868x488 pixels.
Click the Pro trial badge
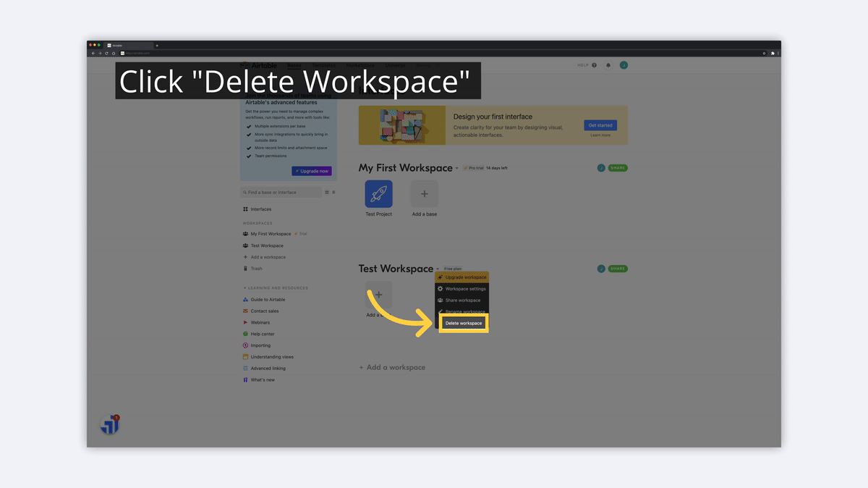474,168
